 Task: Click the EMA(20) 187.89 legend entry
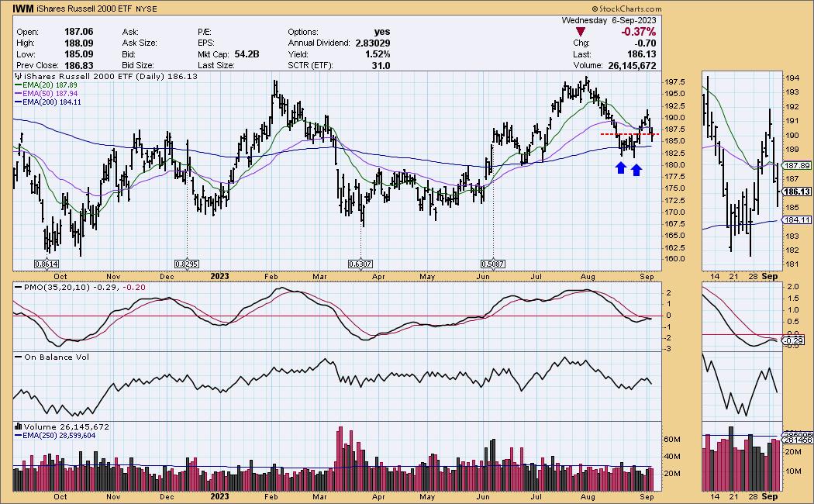46,85
